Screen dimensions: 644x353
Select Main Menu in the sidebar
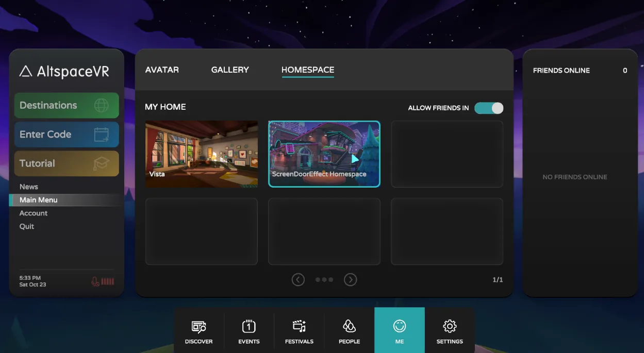pos(66,200)
